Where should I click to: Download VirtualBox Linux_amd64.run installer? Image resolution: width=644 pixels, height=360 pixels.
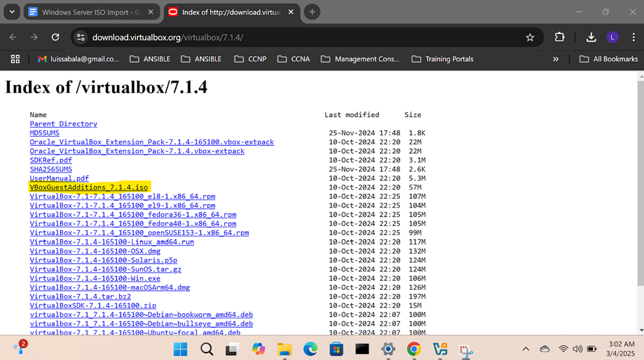pos(112,242)
